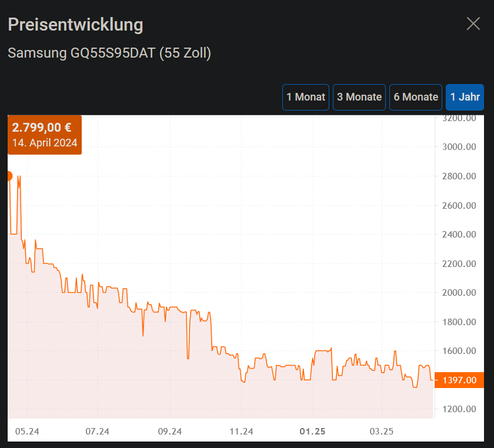Click the 07.24 axis label
494x448 pixels.
pos(96,431)
